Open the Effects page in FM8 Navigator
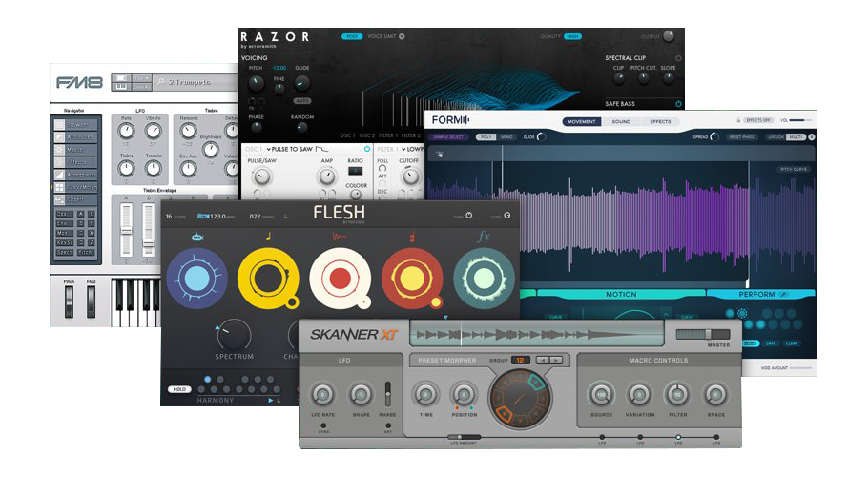 pyautogui.click(x=76, y=162)
